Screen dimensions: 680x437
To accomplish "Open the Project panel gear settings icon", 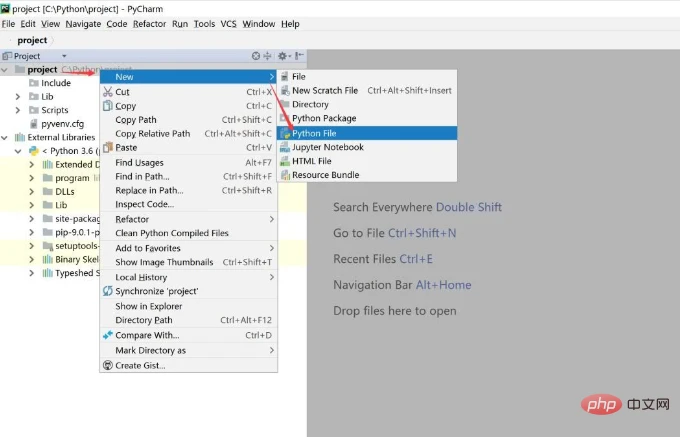I will [x=282, y=55].
